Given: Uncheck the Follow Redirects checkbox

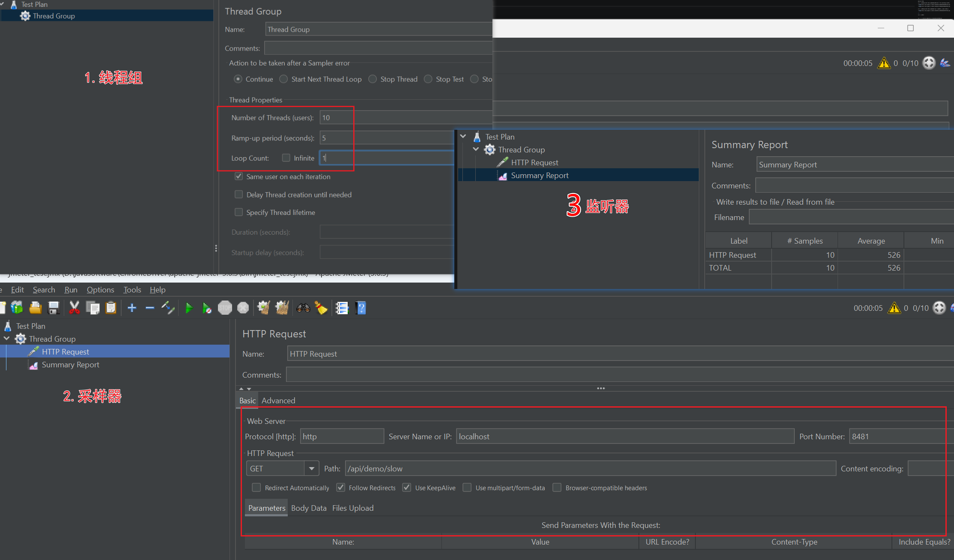Looking at the screenshot, I should [341, 488].
